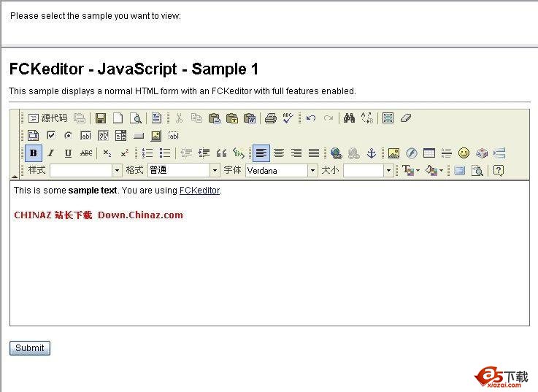This screenshot has width=538, height=392.
Task: Insert a Form element
Action: tap(34, 136)
